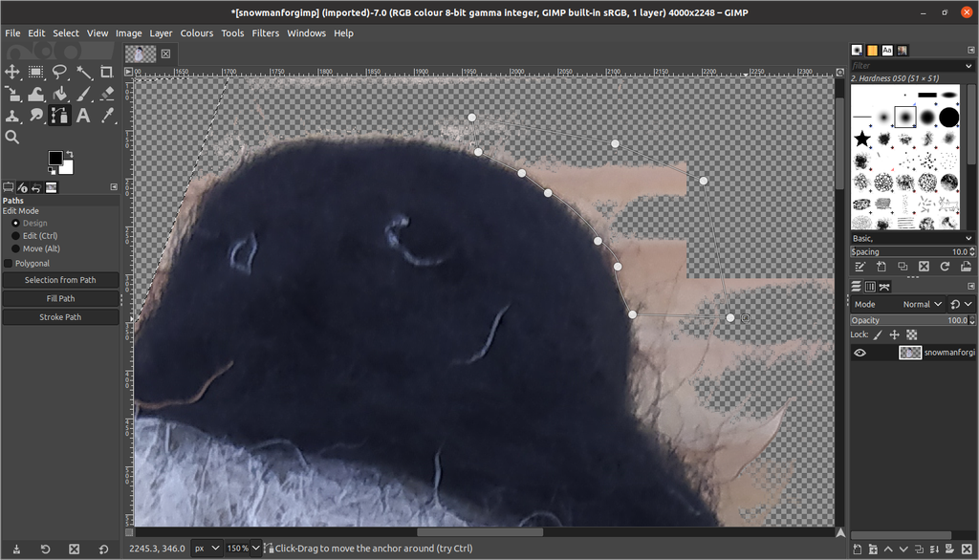Image resolution: width=979 pixels, height=560 pixels.
Task: Swap foreground and background colours
Action: pyautogui.click(x=71, y=154)
